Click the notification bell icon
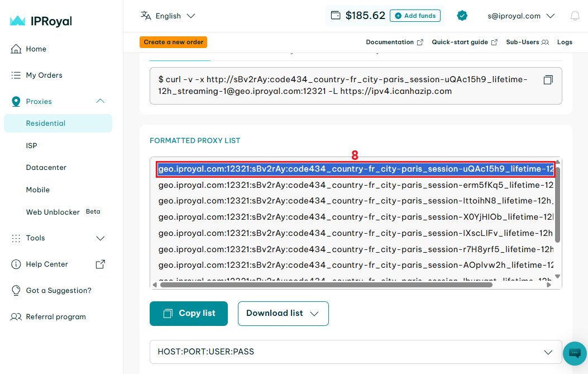 click(x=575, y=16)
